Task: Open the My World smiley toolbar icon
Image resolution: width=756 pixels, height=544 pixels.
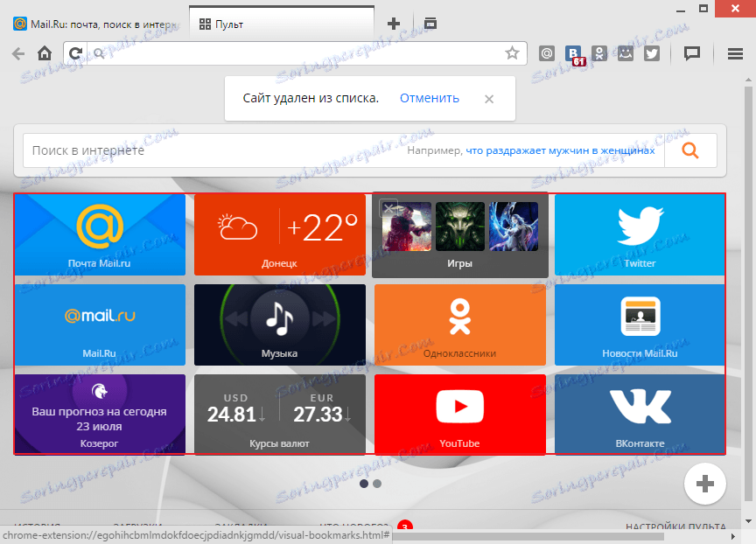Action: point(626,53)
